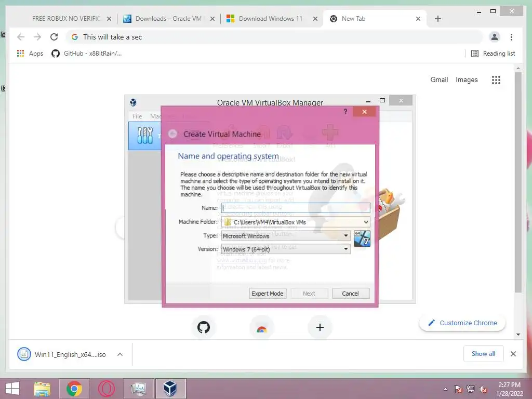Click the page vertical scrollbar
Screen dimensions: 532x399
(518, 181)
